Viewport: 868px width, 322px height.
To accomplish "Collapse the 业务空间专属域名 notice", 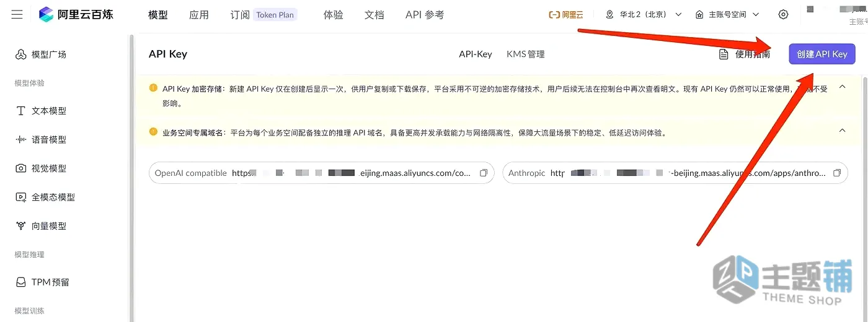I will pos(842,131).
